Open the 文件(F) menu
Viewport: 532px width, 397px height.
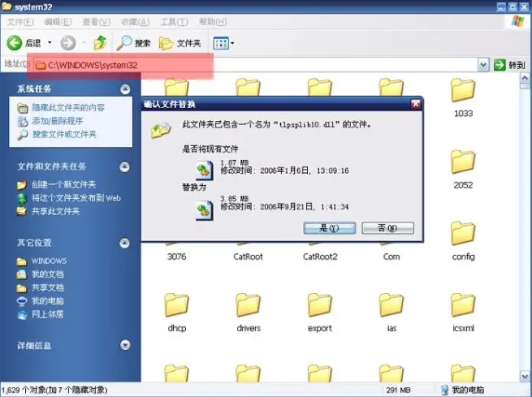click(20, 22)
